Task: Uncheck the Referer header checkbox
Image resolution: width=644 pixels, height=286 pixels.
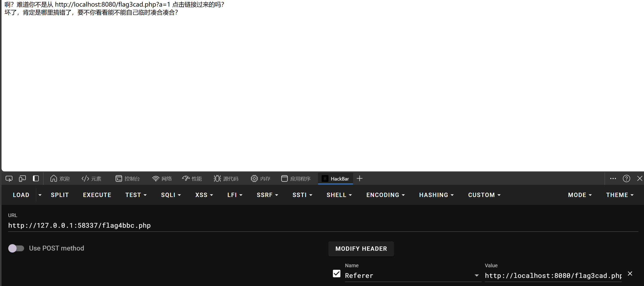Action: point(336,274)
